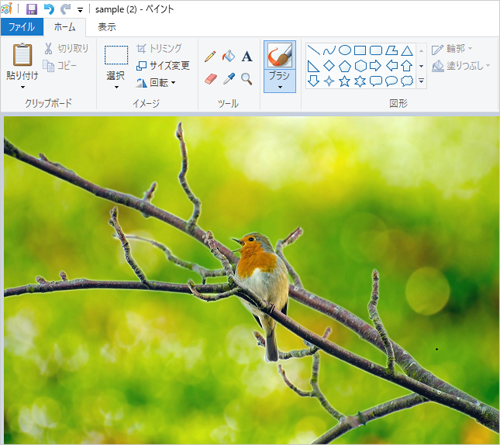Choose the Triangle shape

point(407,51)
